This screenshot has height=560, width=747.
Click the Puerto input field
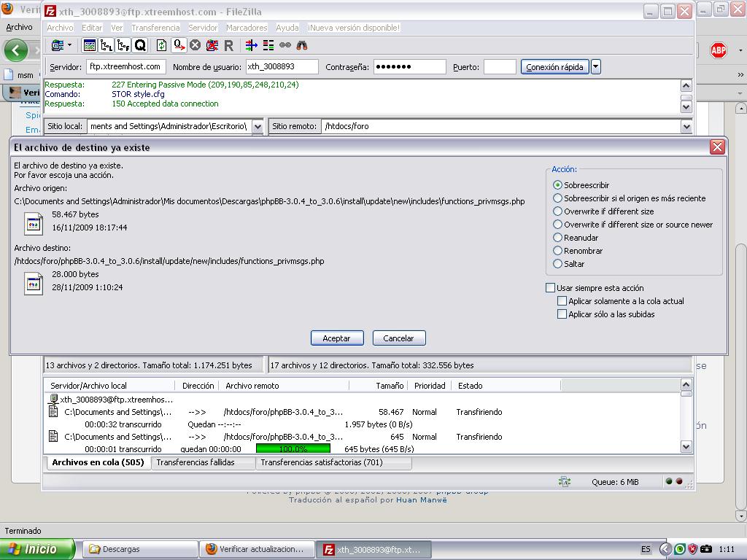(500, 66)
